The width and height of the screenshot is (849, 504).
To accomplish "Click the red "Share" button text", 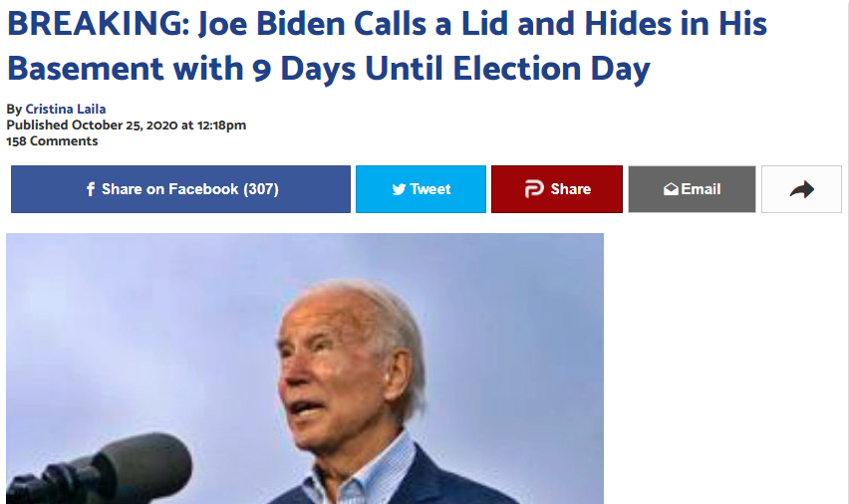I will tap(571, 189).
